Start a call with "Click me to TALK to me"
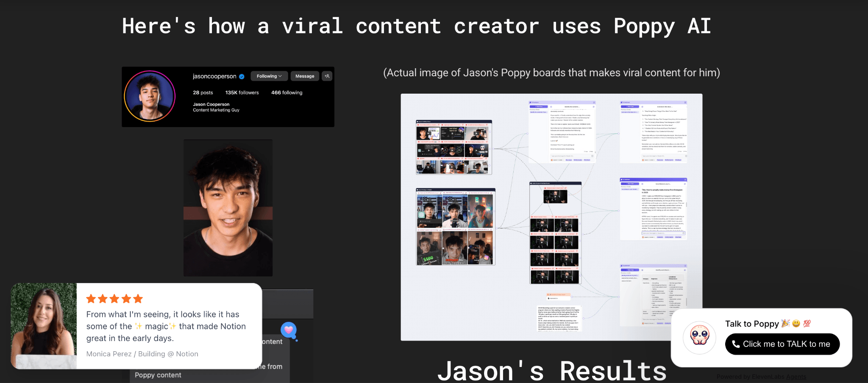This screenshot has height=383, width=868. [x=782, y=344]
